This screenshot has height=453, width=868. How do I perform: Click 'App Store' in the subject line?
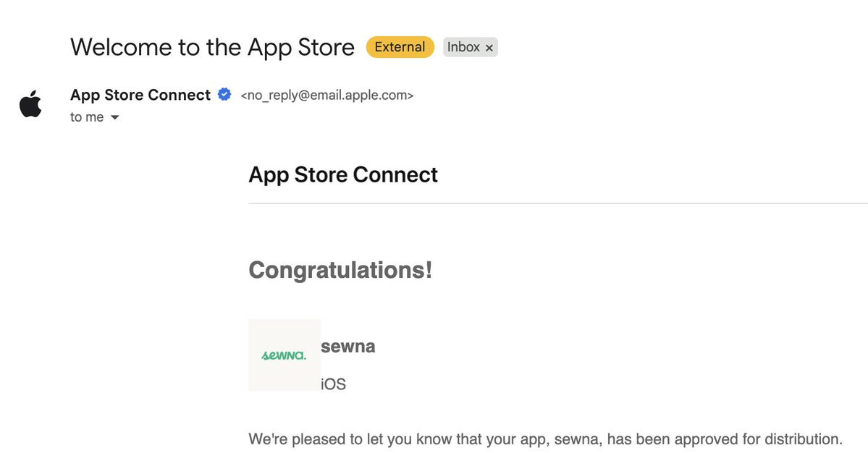tap(301, 48)
